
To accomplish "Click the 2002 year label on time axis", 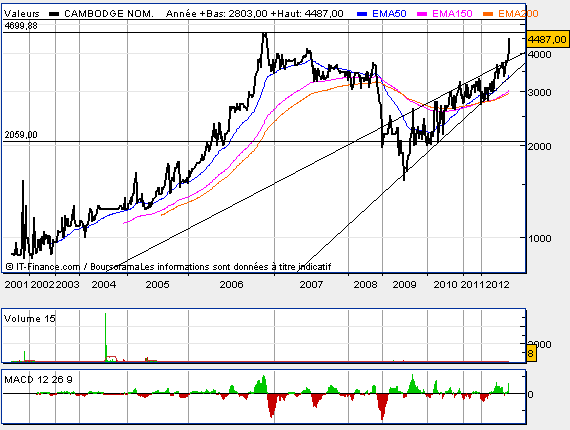I will pos(42,284).
